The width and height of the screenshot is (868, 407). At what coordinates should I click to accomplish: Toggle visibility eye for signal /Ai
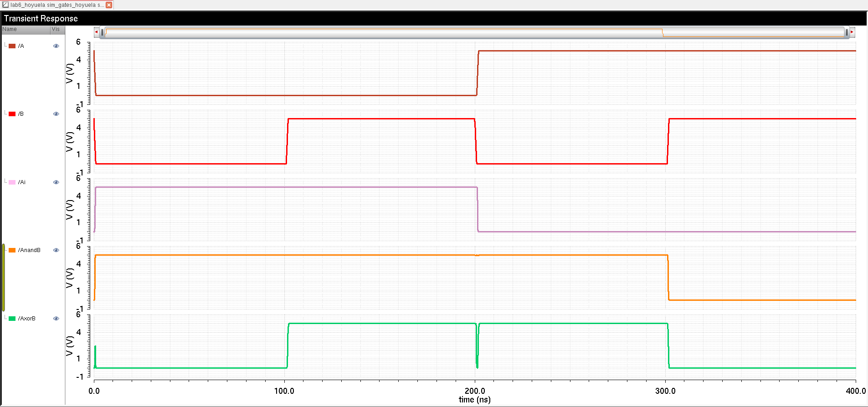(56, 182)
